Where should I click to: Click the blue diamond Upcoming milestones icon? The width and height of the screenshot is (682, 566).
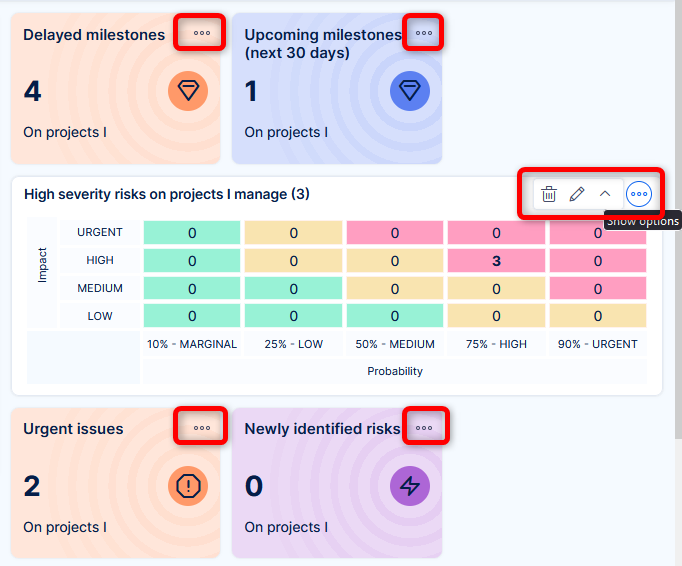point(409,91)
